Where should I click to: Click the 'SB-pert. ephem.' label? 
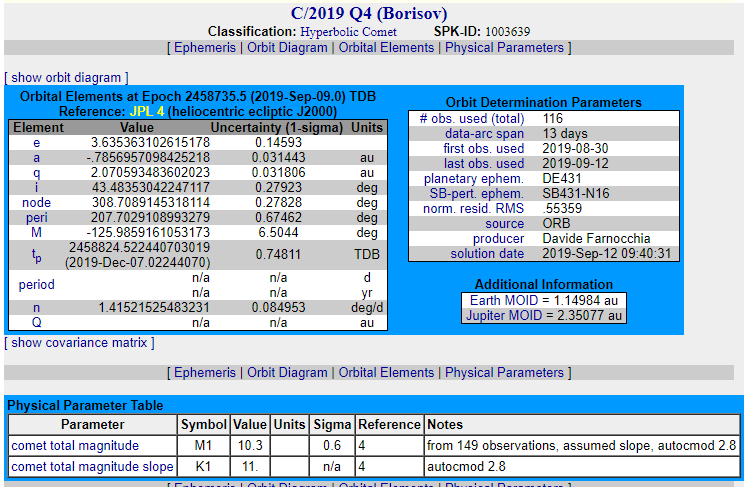476,194
